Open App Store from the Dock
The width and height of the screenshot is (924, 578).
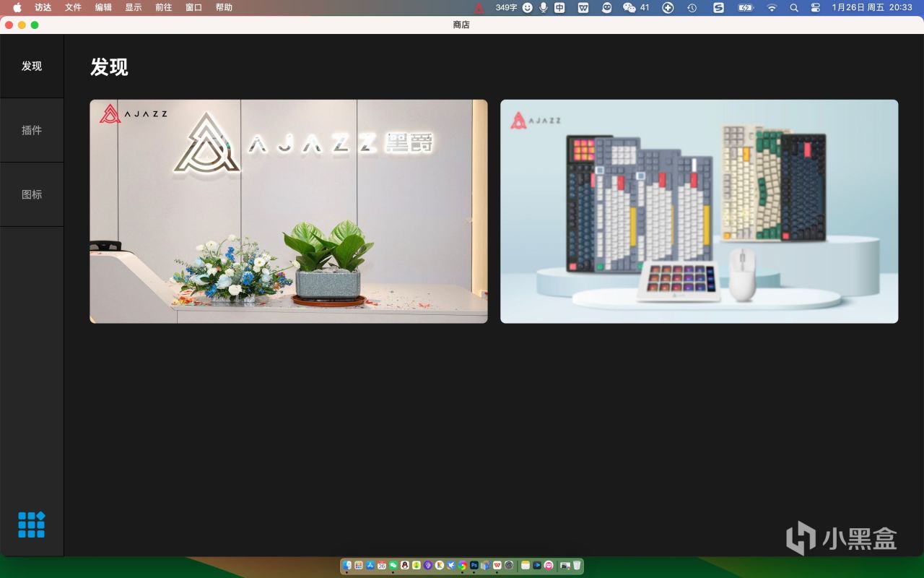pos(370,565)
